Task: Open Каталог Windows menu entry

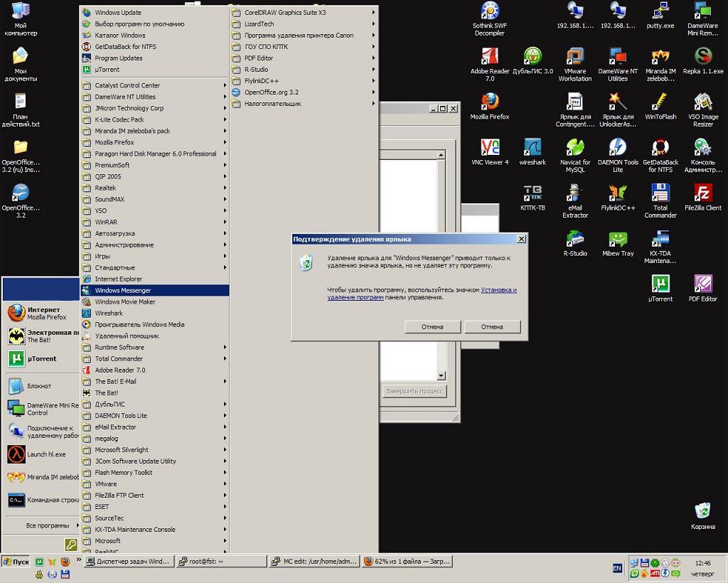Action: point(154,36)
